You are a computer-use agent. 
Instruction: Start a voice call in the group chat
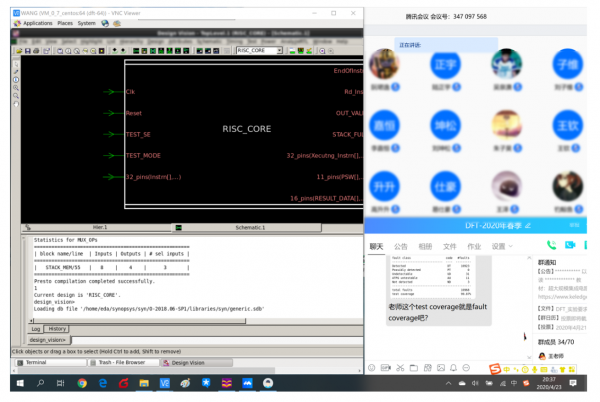point(551,245)
